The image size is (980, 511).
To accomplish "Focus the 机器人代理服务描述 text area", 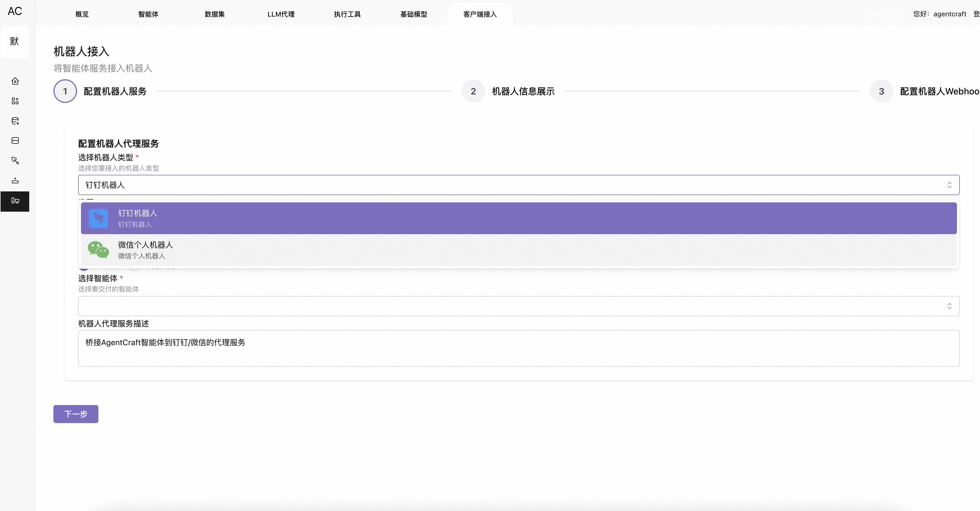I will pyautogui.click(x=518, y=349).
